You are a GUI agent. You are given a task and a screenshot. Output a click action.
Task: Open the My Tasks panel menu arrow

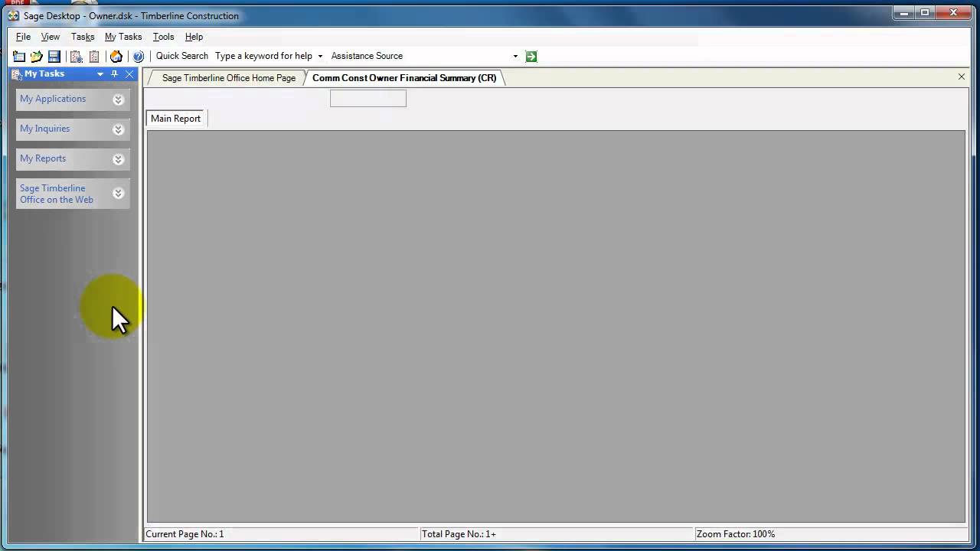click(100, 74)
